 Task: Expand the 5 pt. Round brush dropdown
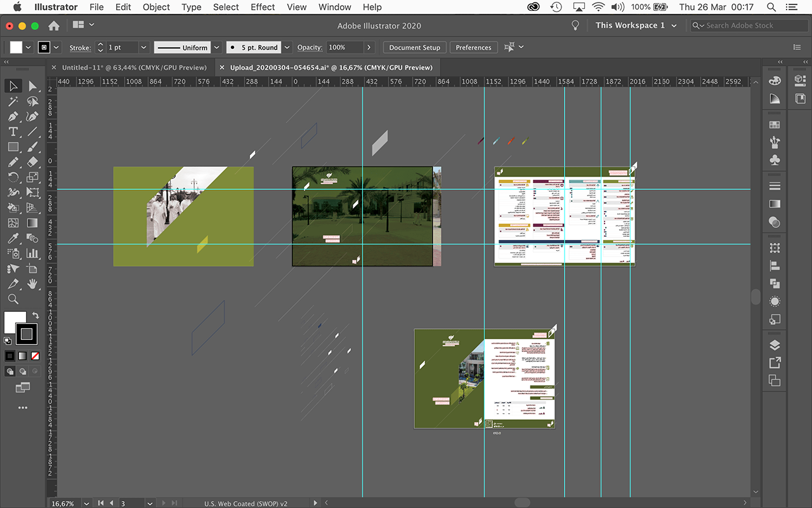[x=287, y=47]
